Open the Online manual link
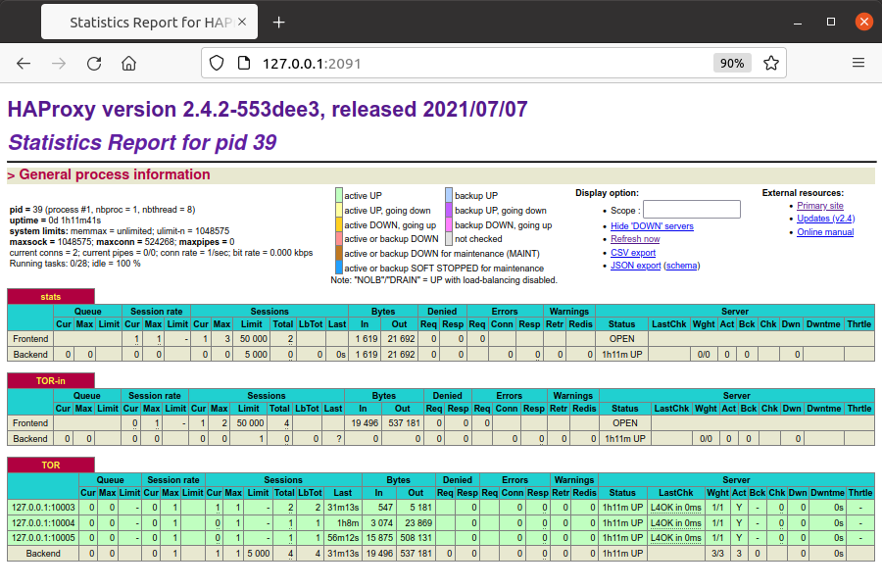 [x=825, y=232]
